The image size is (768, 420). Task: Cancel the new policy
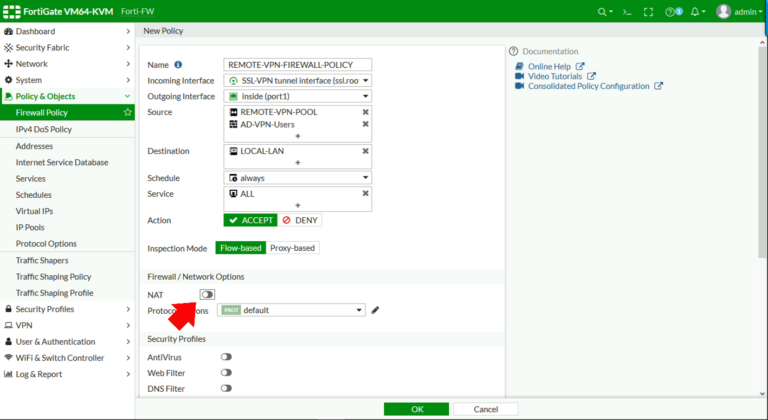485,409
